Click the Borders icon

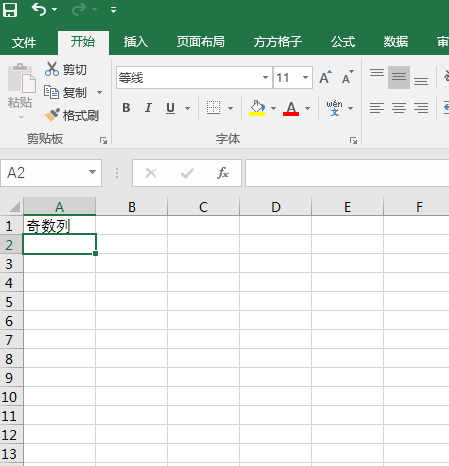(x=213, y=108)
